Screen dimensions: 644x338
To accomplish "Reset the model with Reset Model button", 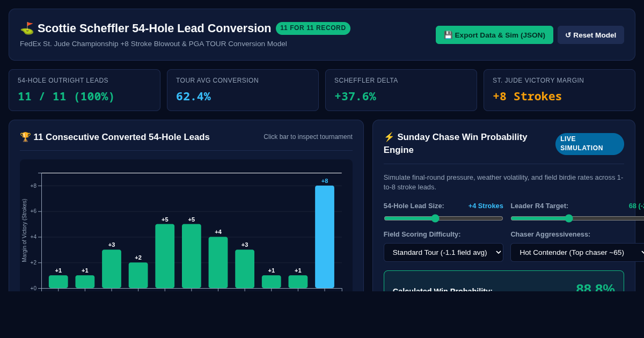I will (591, 35).
